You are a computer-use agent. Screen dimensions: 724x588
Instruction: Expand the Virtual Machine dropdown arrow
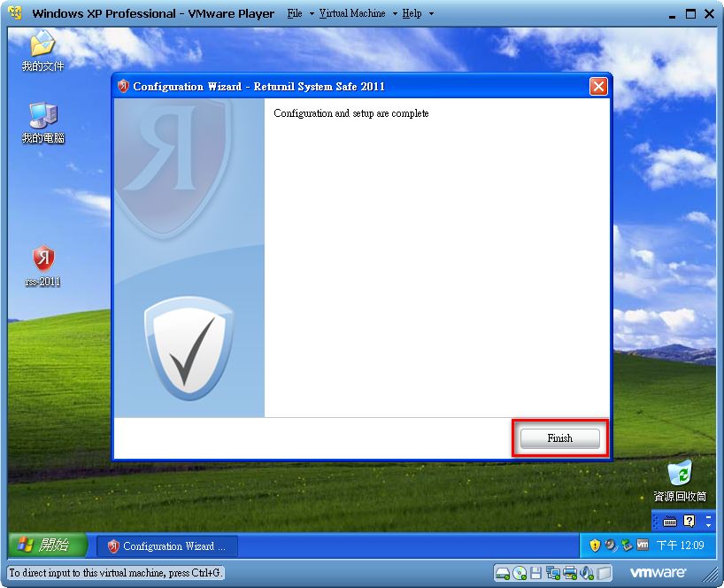point(395,14)
